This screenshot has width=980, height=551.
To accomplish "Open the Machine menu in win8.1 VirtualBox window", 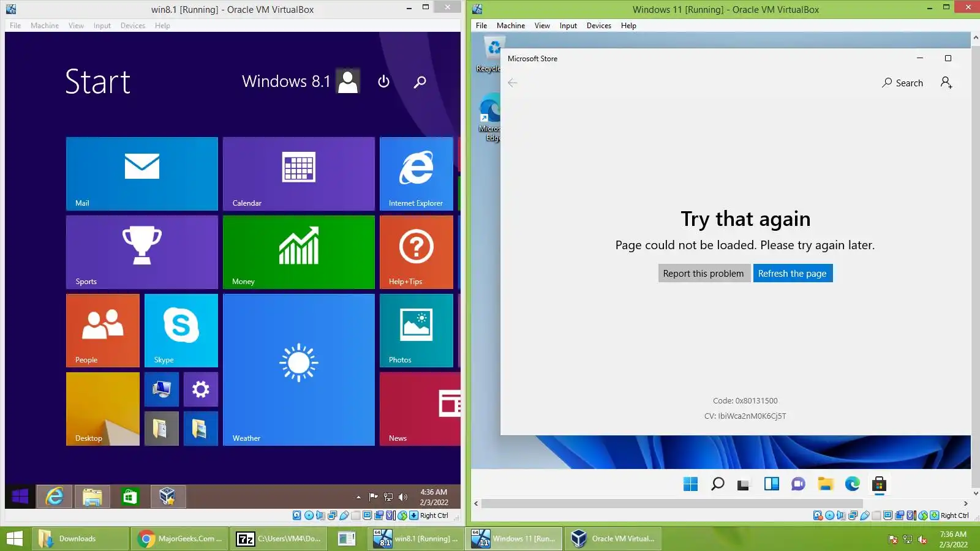I will (45, 26).
